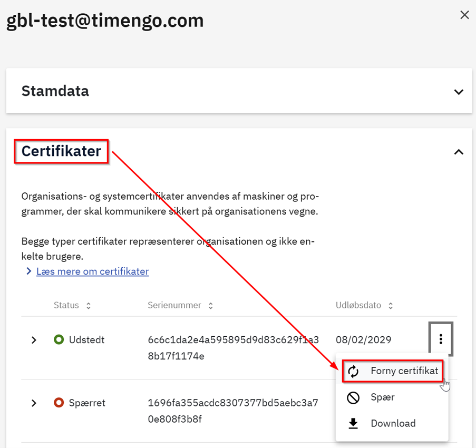Click the three-dot menu for Udstedt certificate
Screen dimensions: 476x448
[441, 339]
